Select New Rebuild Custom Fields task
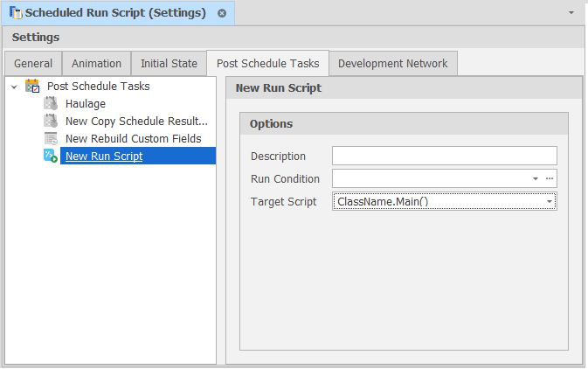The width and height of the screenshot is (588, 369). tap(133, 139)
